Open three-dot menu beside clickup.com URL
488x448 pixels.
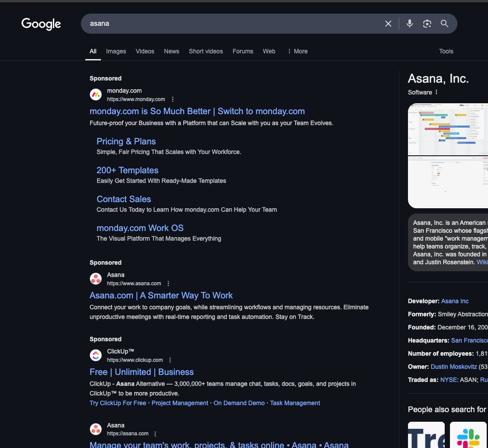pyautogui.click(x=170, y=360)
